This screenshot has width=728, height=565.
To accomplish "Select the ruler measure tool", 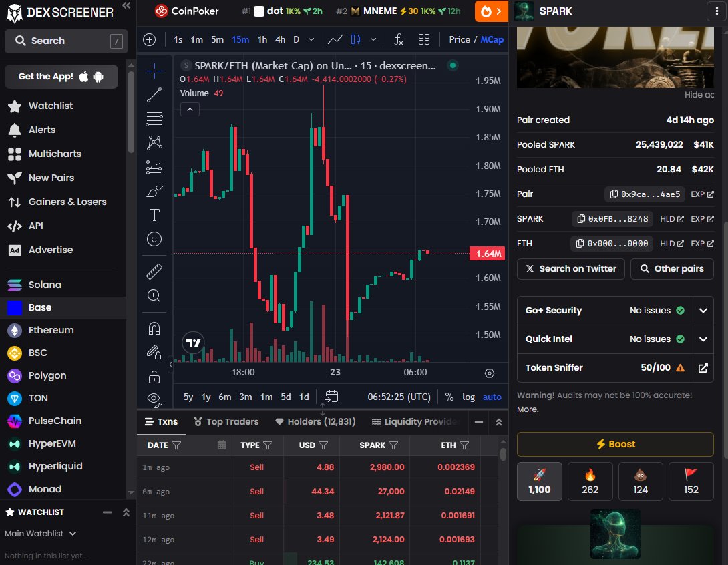I will (154, 272).
